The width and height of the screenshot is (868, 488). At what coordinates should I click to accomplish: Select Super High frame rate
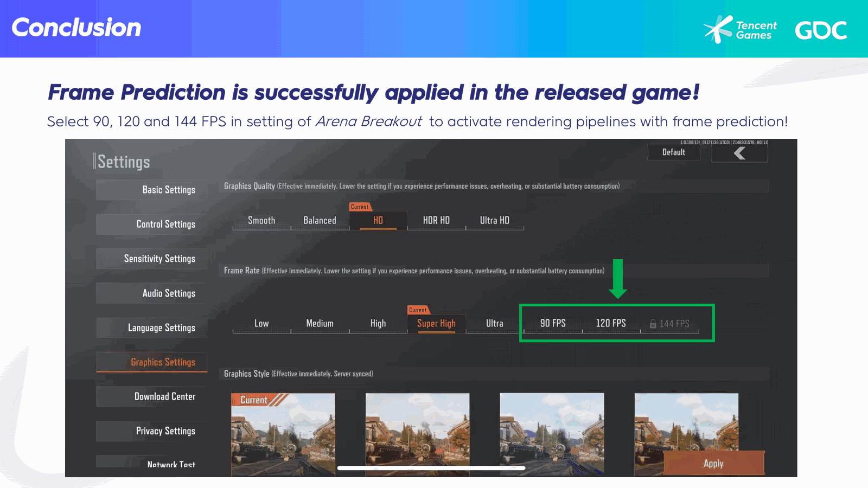click(x=436, y=324)
